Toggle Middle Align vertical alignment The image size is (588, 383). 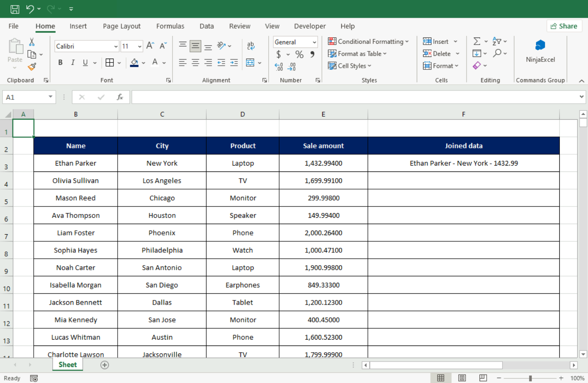[x=195, y=46]
